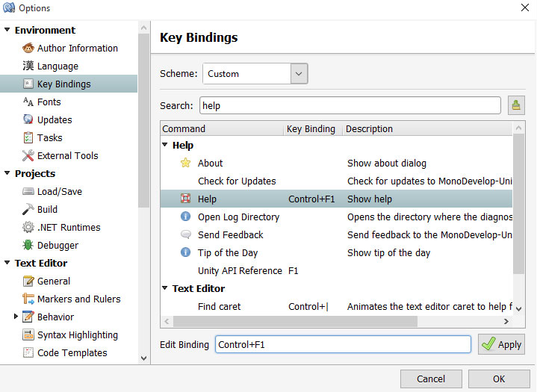Image resolution: width=537 pixels, height=392 pixels.
Task: Click the Syntax Highlighting icon
Action: coord(28,335)
